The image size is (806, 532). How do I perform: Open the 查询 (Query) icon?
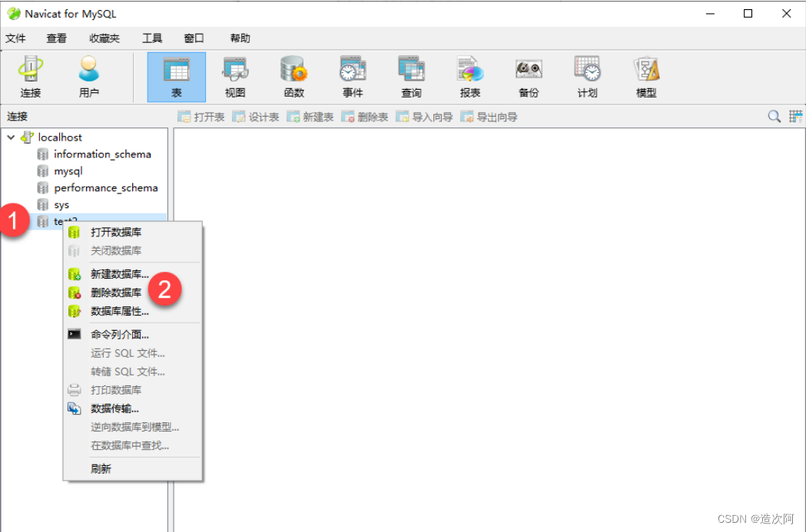(411, 77)
